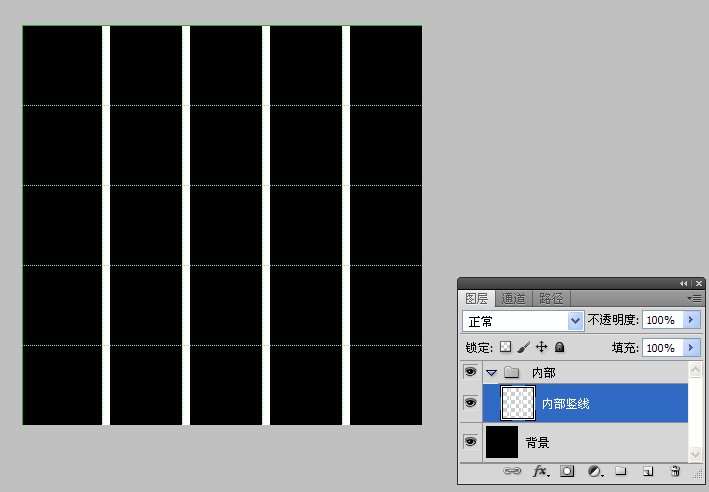The width and height of the screenshot is (709, 492).
Task: Click the layers list scroll up arrow
Action: 695,370
